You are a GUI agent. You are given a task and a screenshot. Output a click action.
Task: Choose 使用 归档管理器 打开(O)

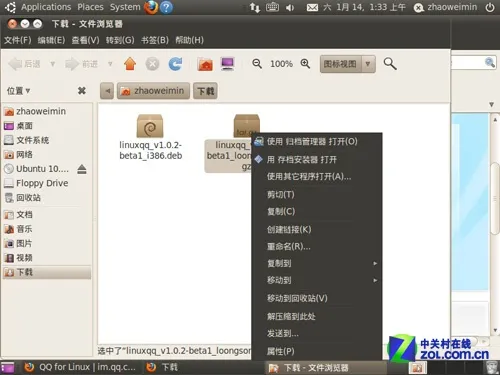click(317, 142)
